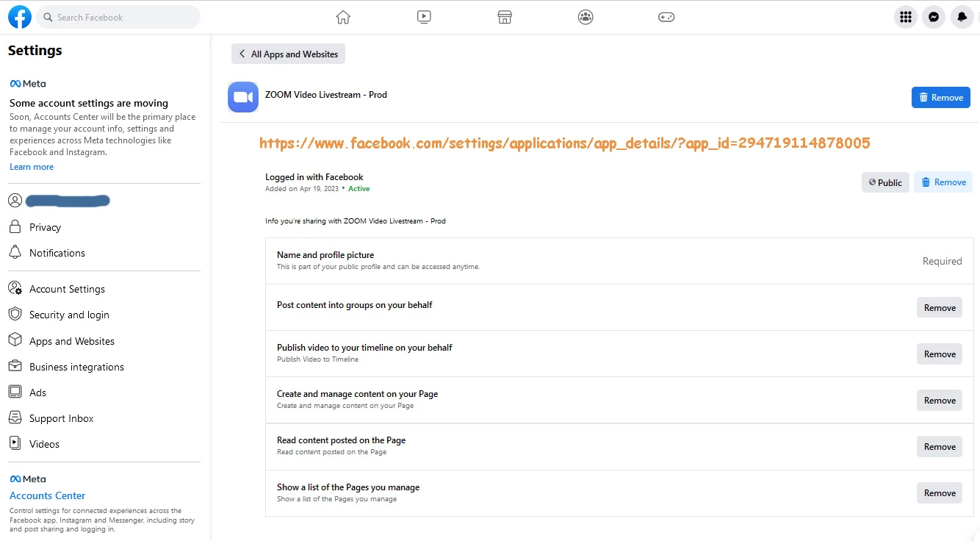Click the Business integrations briefcase icon
980x541 pixels.
point(15,366)
